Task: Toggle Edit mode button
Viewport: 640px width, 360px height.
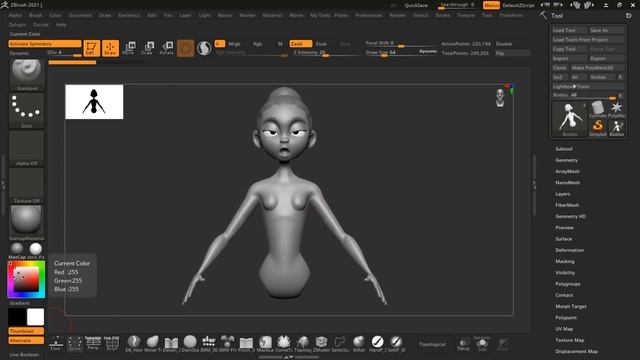Action: [91, 48]
